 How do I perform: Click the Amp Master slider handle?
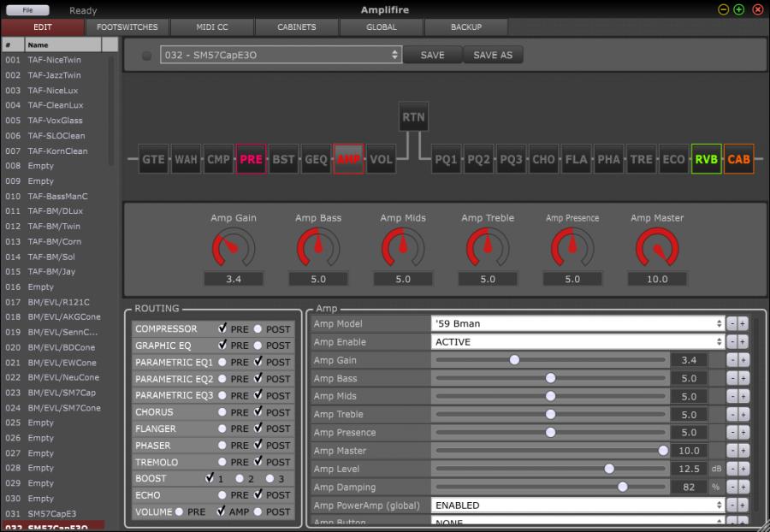tap(663, 451)
